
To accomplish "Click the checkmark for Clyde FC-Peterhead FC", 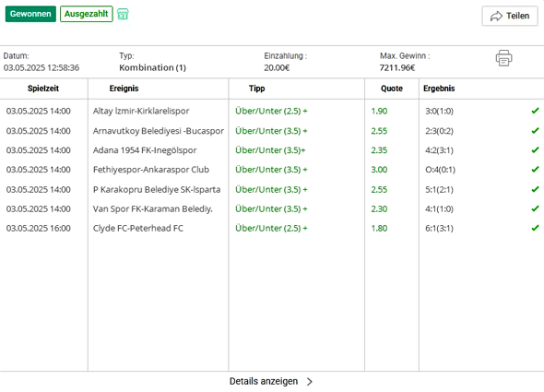I will pyautogui.click(x=535, y=228).
